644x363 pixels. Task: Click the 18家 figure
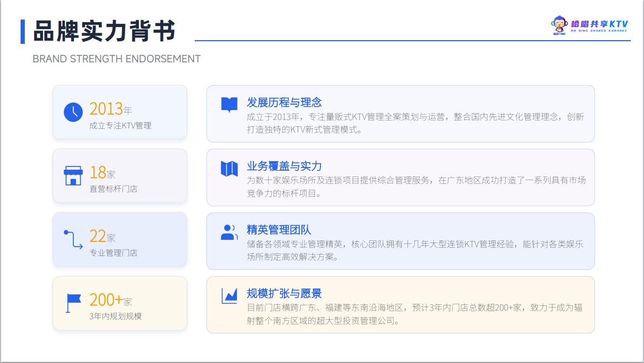point(102,172)
